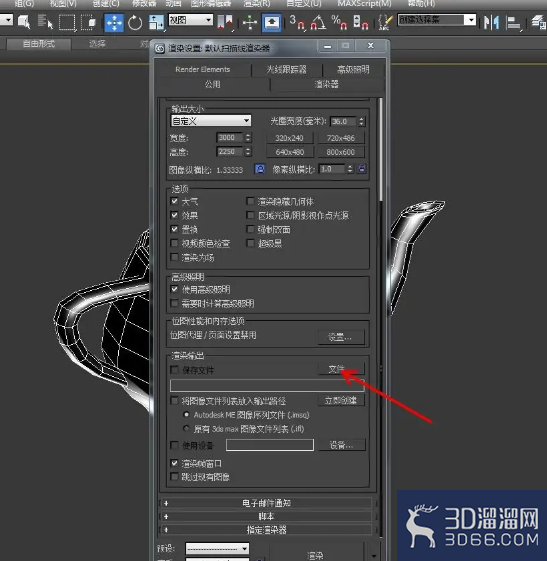Click the 640x480 preset button
The image size is (547, 561).
[x=289, y=152]
